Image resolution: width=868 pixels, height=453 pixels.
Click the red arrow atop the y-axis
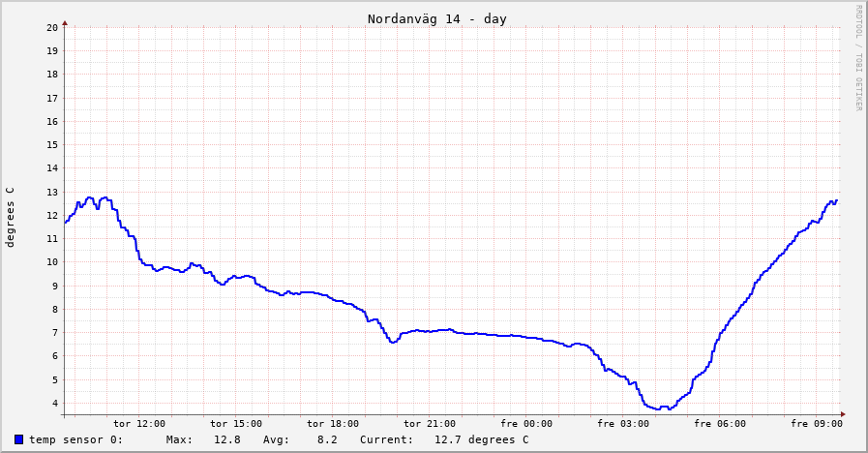(x=65, y=22)
